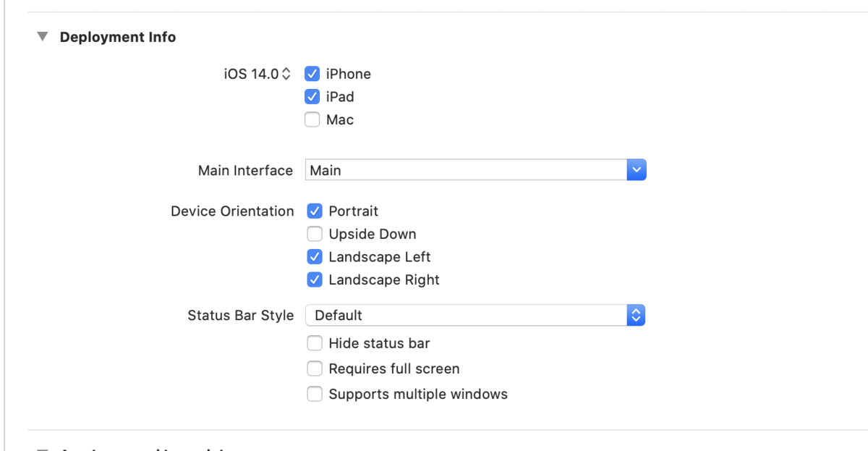Collapse the Deployment Info section triangle

point(43,37)
